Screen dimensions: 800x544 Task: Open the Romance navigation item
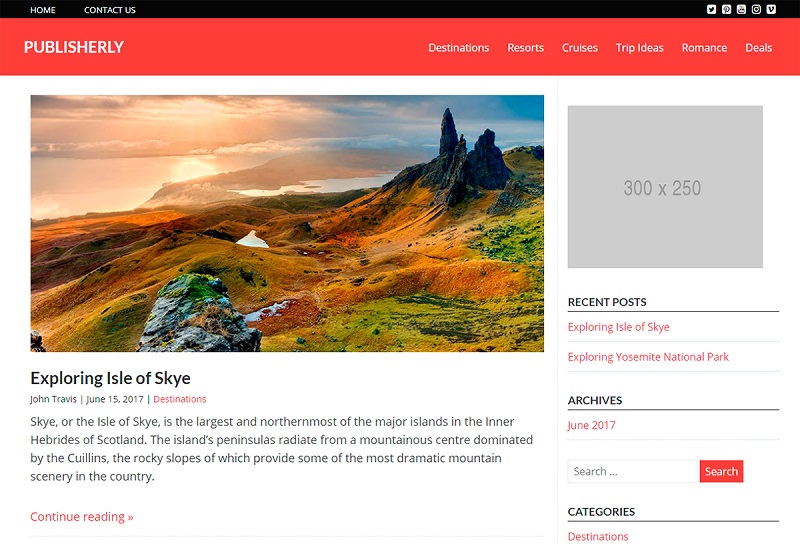point(704,47)
